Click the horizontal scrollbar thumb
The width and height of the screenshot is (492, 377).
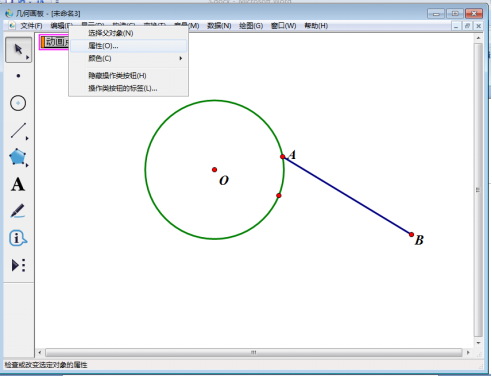coord(253,352)
